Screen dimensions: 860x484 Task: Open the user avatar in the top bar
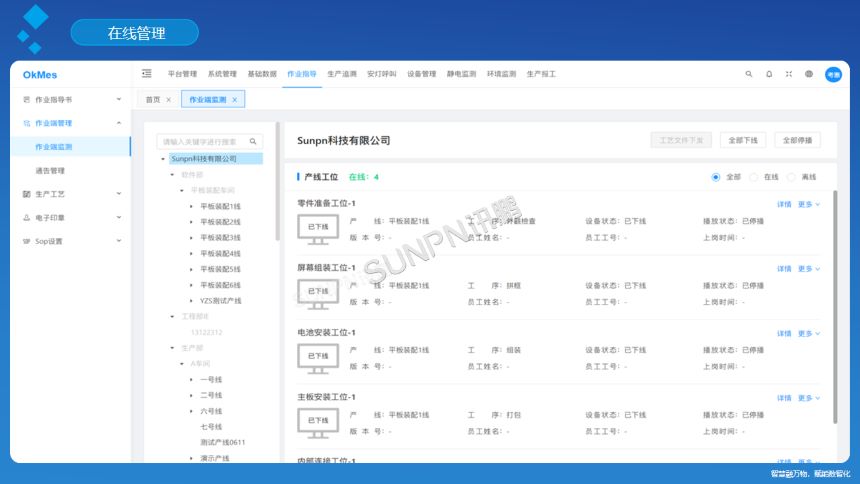click(833, 75)
